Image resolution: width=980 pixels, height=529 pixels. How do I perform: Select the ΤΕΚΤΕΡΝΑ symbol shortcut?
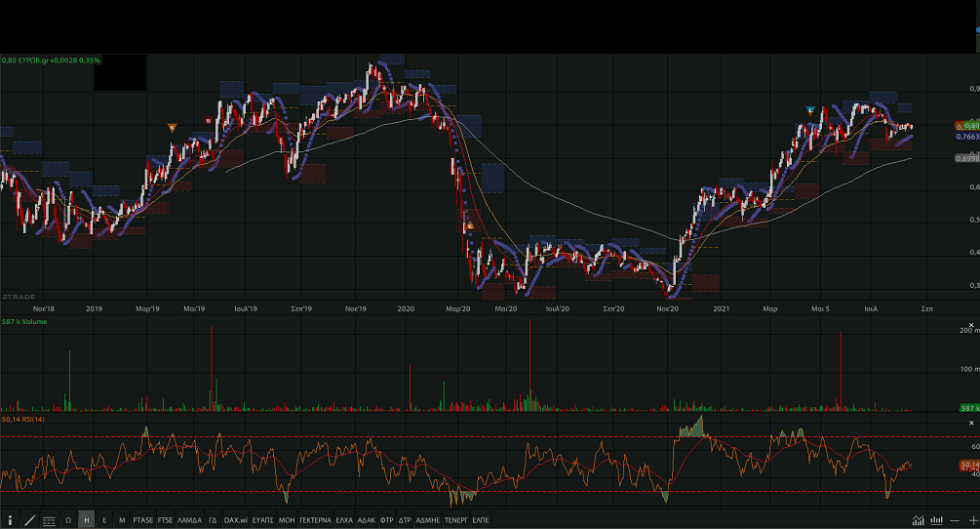315,520
